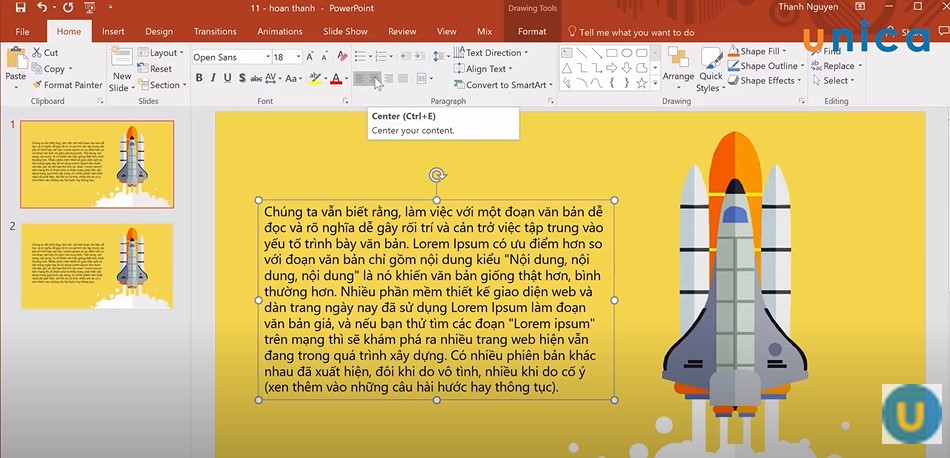Select the text box shape in the shapes gallery

[x=567, y=53]
